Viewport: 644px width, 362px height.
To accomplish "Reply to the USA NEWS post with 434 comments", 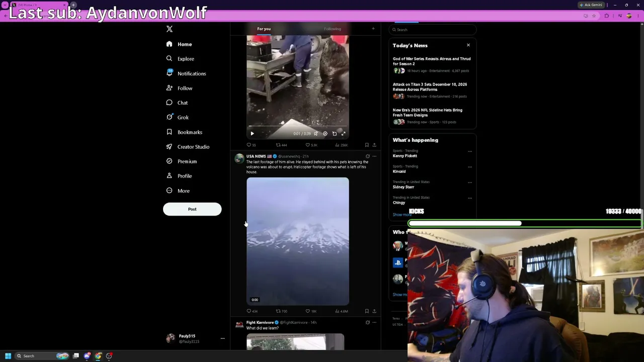I will click(x=252, y=311).
